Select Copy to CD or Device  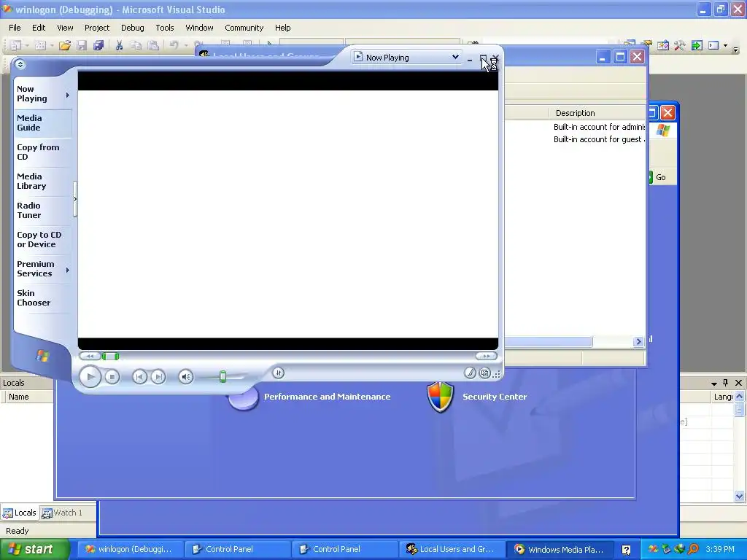(x=42, y=239)
